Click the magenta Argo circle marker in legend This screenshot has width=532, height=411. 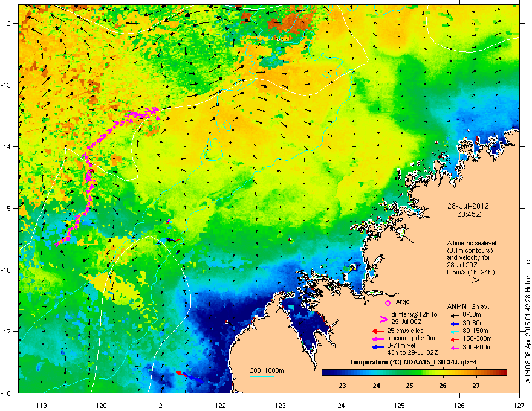388,303
